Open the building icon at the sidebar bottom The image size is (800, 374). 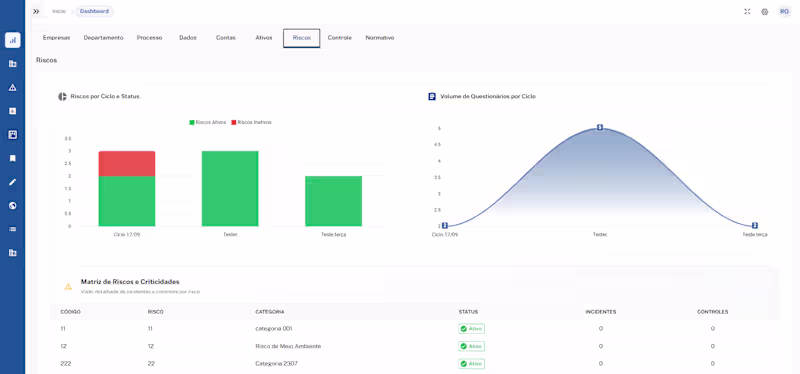[13, 253]
